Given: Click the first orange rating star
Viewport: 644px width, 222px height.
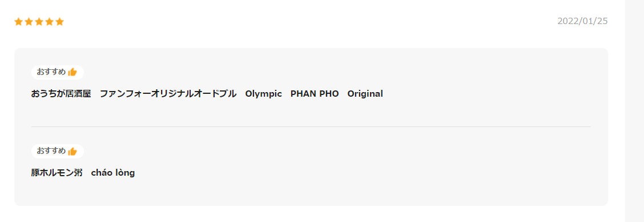Looking at the screenshot, I should pyautogui.click(x=18, y=22).
